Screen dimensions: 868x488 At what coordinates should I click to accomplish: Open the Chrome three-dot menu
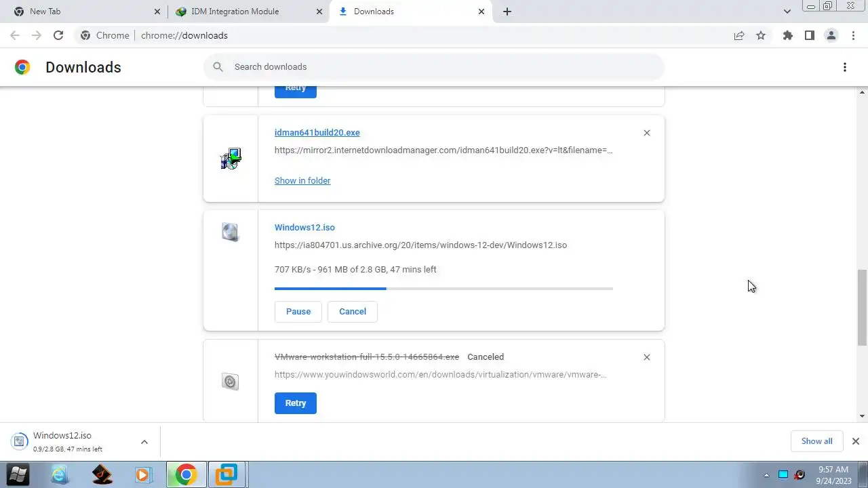coord(853,35)
